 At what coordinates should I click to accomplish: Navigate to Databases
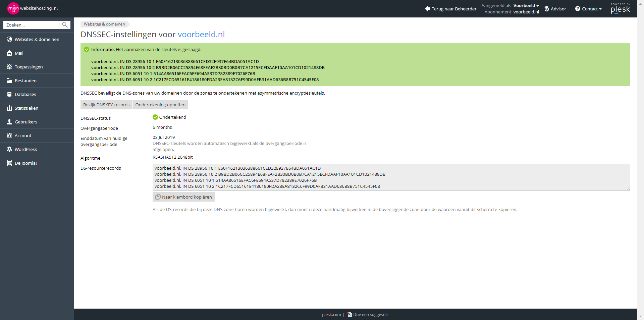click(x=37, y=94)
